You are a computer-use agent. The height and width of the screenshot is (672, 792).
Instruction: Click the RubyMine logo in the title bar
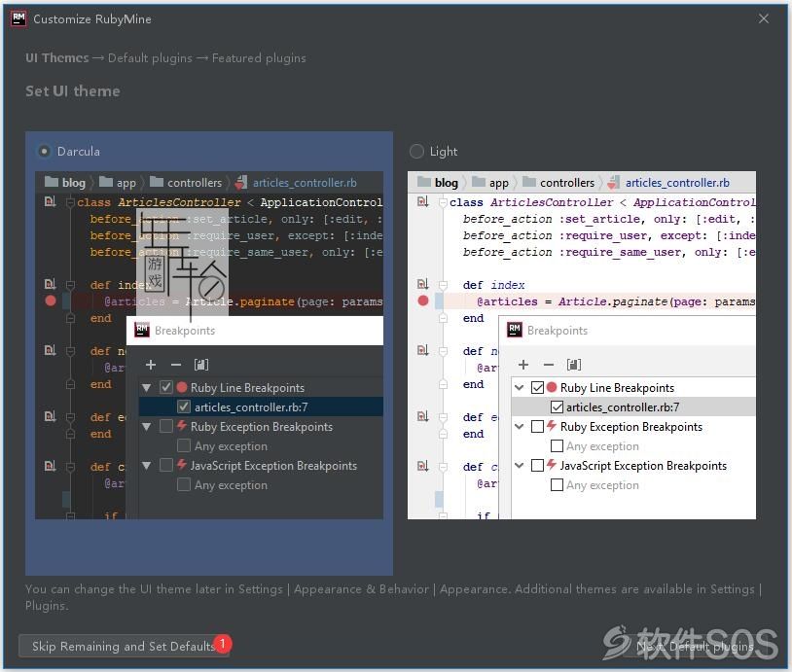pos(18,18)
